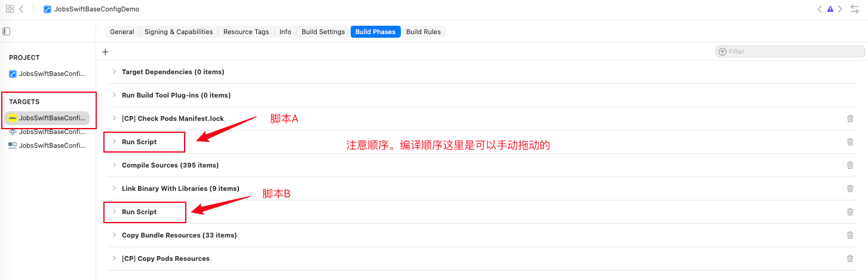Expand the Target Dependencies phase

click(x=114, y=72)
